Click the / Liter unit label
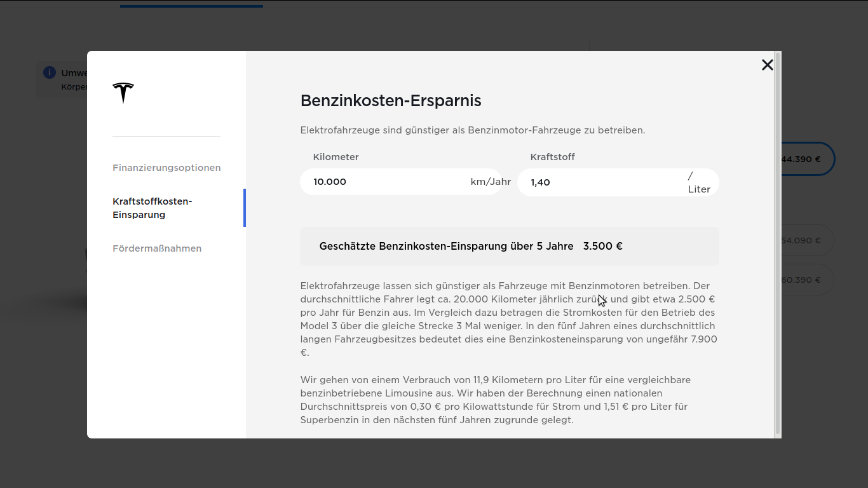 tap(699, 182)
